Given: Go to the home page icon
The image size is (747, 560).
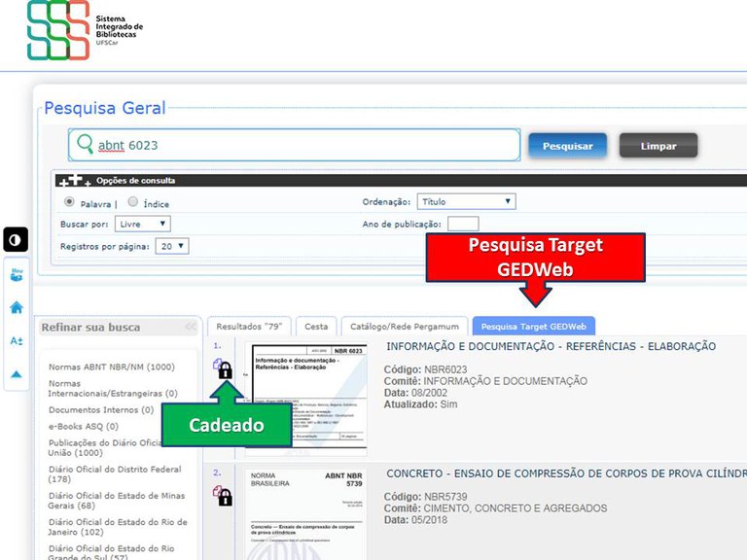Looking at the screenshot, I should point(17,307).
